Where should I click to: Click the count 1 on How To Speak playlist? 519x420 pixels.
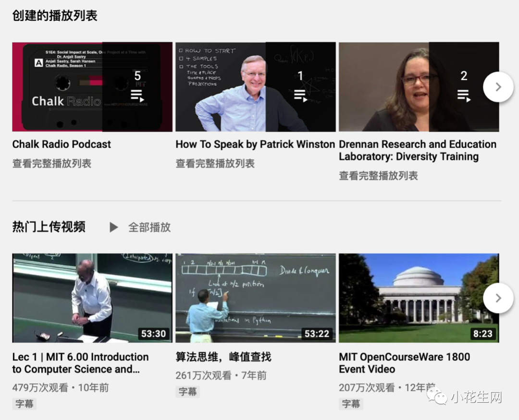[x=300, y=76]
